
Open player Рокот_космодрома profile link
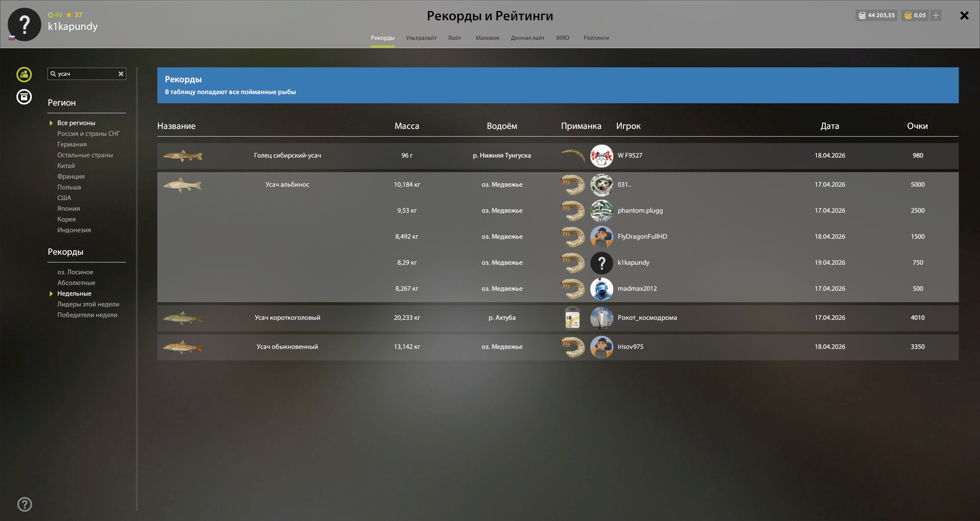(x=647, y=317)
